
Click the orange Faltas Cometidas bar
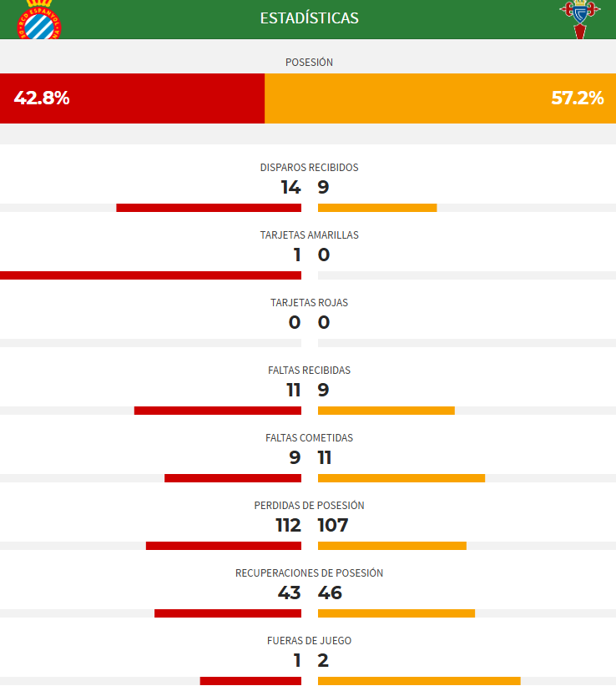coord(401,478)
